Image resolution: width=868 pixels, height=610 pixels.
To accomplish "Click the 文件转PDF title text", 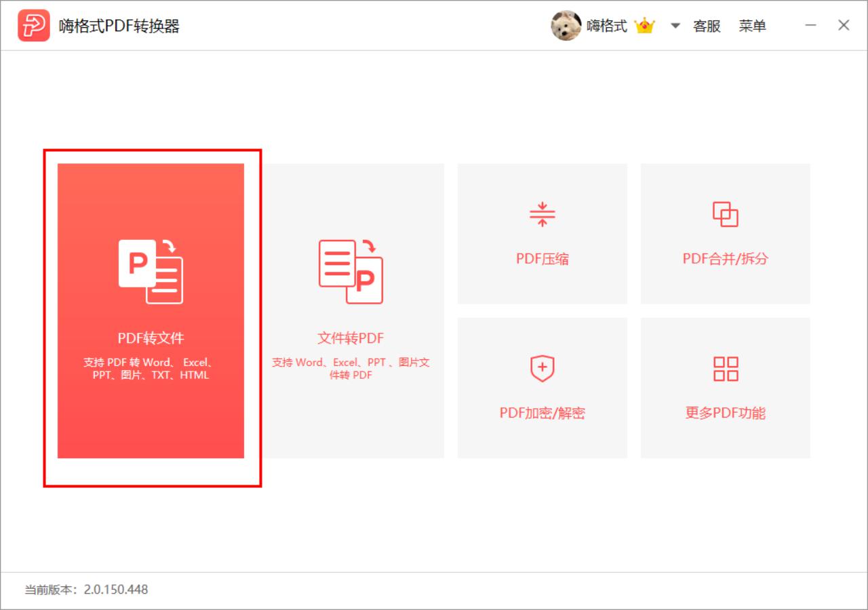I will [x=351, y=338].
